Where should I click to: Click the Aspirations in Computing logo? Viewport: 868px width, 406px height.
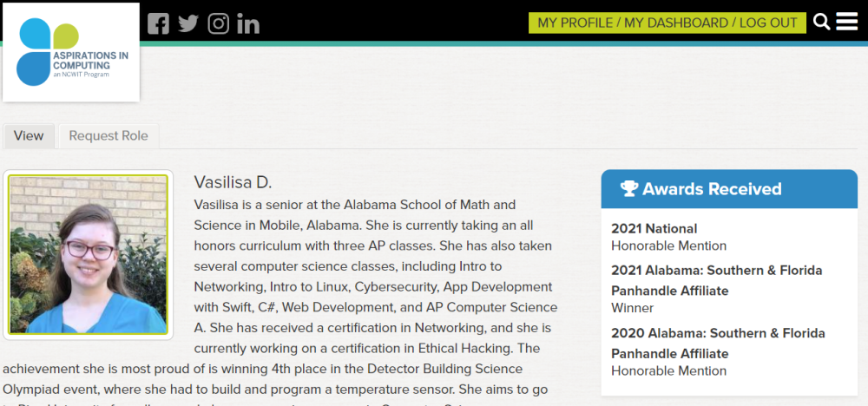pos(71,52)
